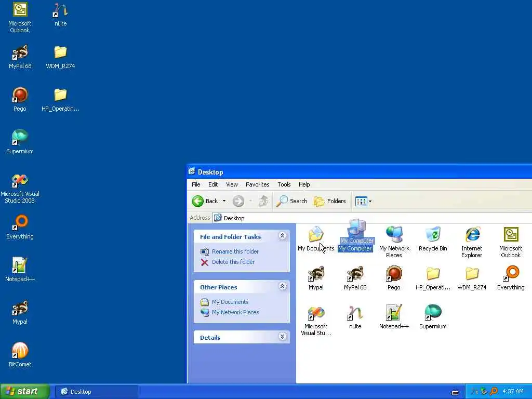Open the Help menu
532x399 pixels.
pyautogui.click(x=304, y=184)
